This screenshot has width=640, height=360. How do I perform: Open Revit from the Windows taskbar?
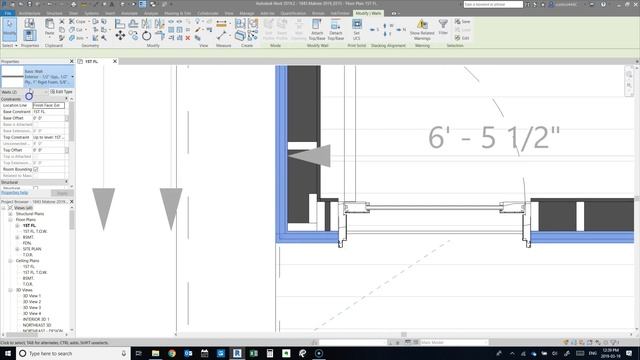point(237,353)
